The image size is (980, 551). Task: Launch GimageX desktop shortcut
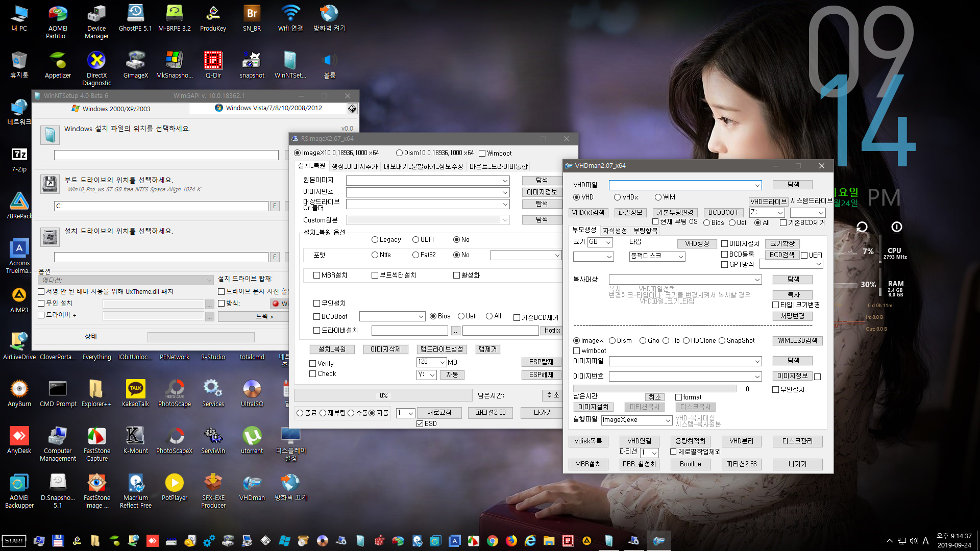click(136, 65)
